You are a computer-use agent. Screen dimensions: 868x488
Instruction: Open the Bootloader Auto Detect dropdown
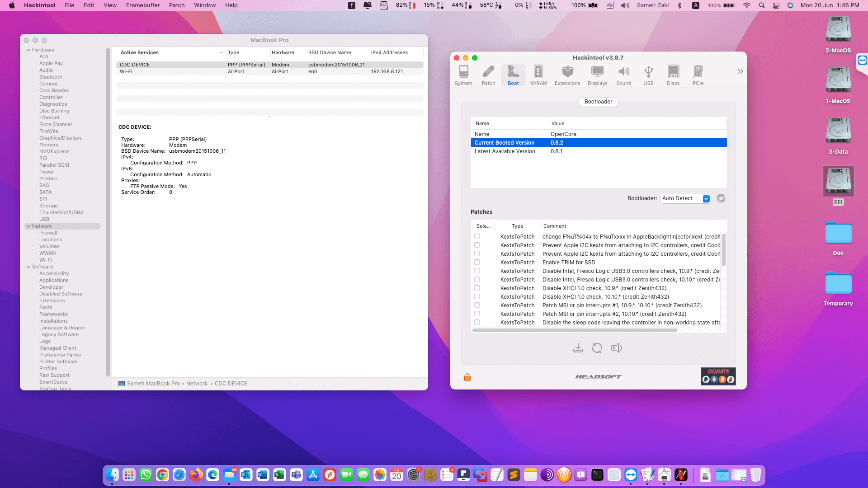[685, 198]
